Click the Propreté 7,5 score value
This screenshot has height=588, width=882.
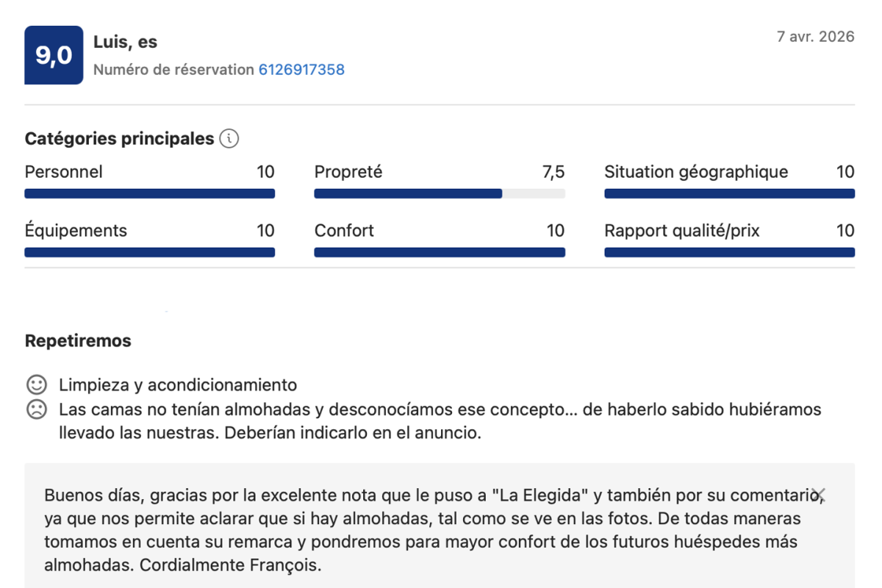553,172
